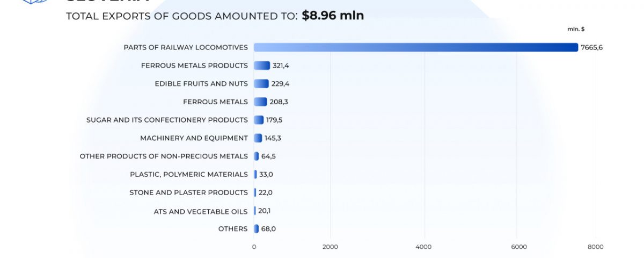Select the $8.96 mln total value

point(333,16)
